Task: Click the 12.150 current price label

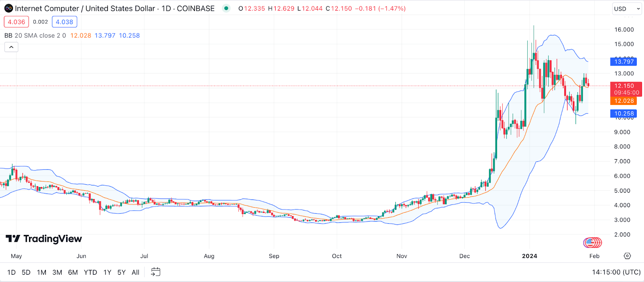Action: pyautogui.click(x=626, y=89)
